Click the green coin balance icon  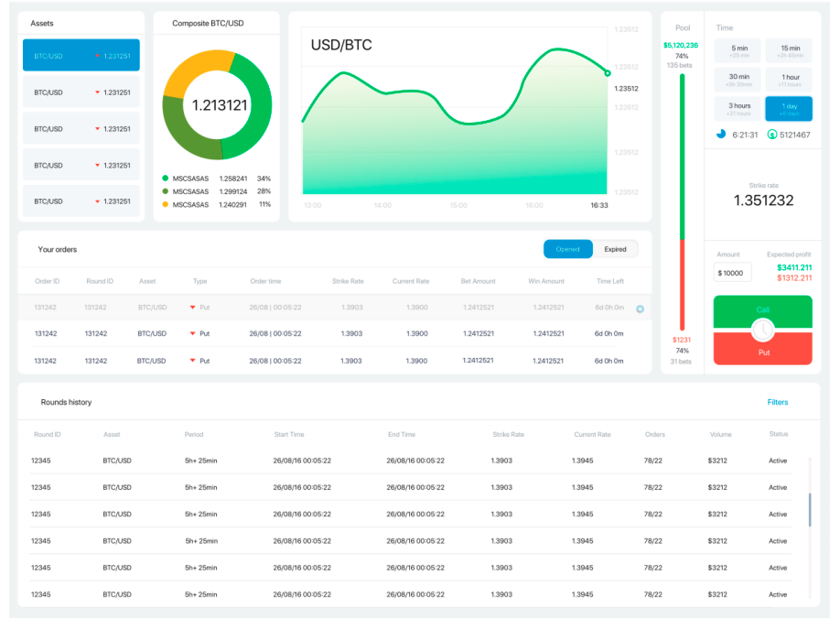772,135
